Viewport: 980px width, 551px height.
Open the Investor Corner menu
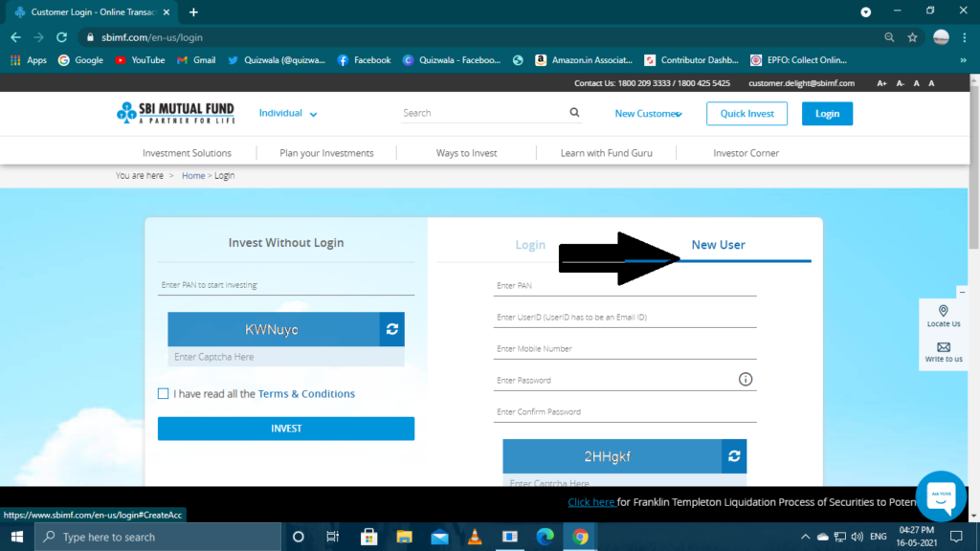point(746,153)
